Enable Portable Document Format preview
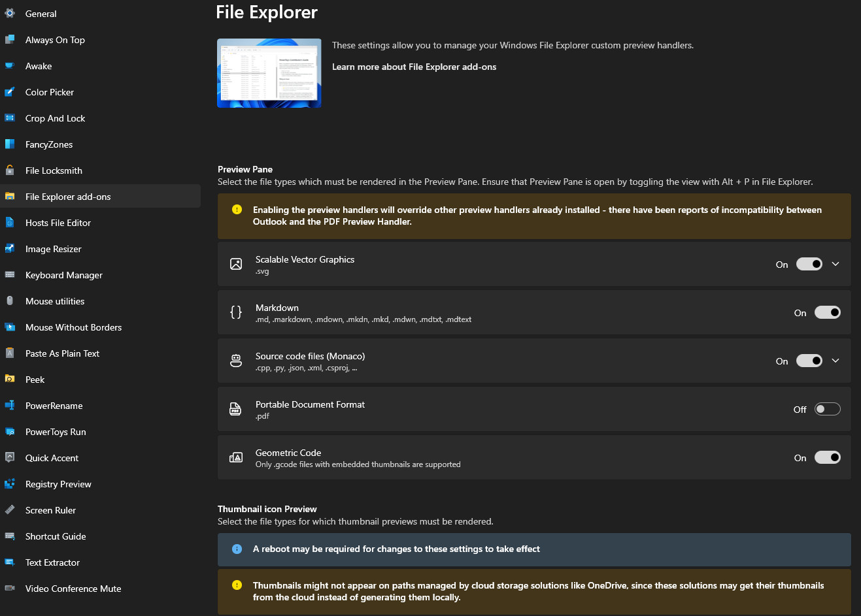The height and width of the screenshot is (616, 861). (x=827, y=409)
